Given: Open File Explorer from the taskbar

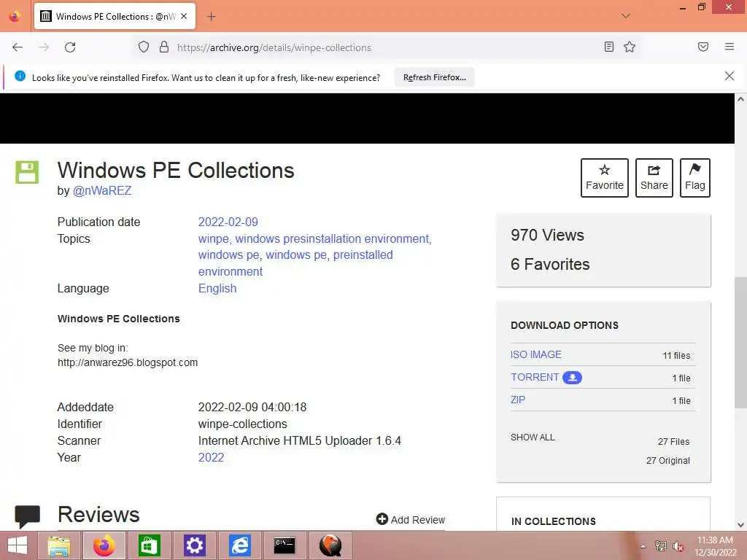Looking at the screenshot, I should (59, 545).
